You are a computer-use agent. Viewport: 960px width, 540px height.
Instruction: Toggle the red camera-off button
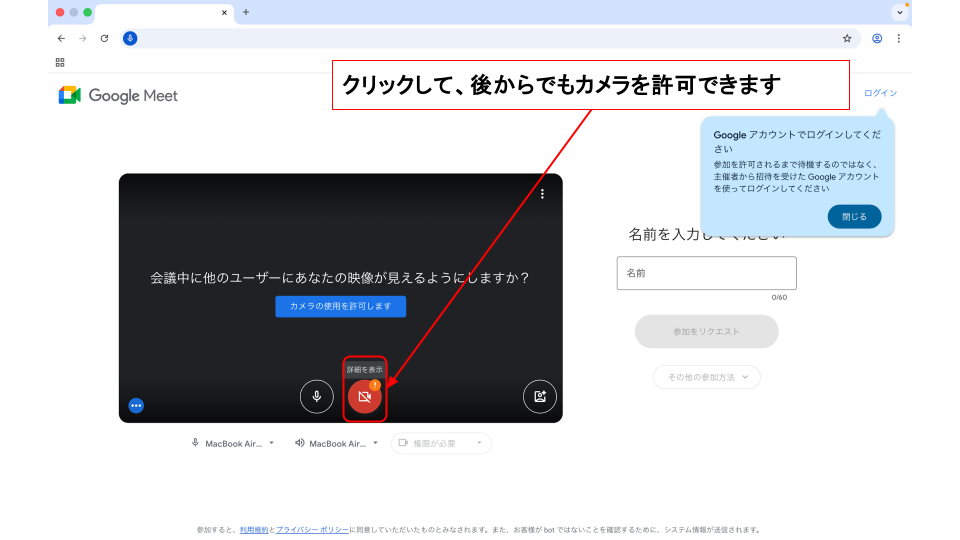tap(364, 397)
